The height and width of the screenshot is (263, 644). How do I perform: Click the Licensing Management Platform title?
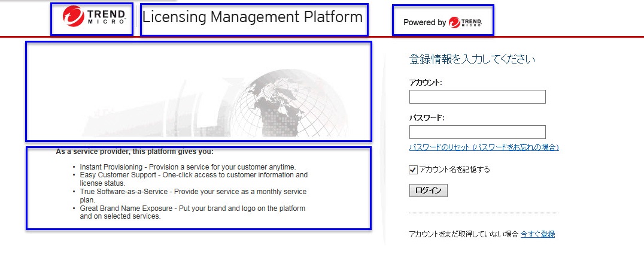tap(252, 17)
